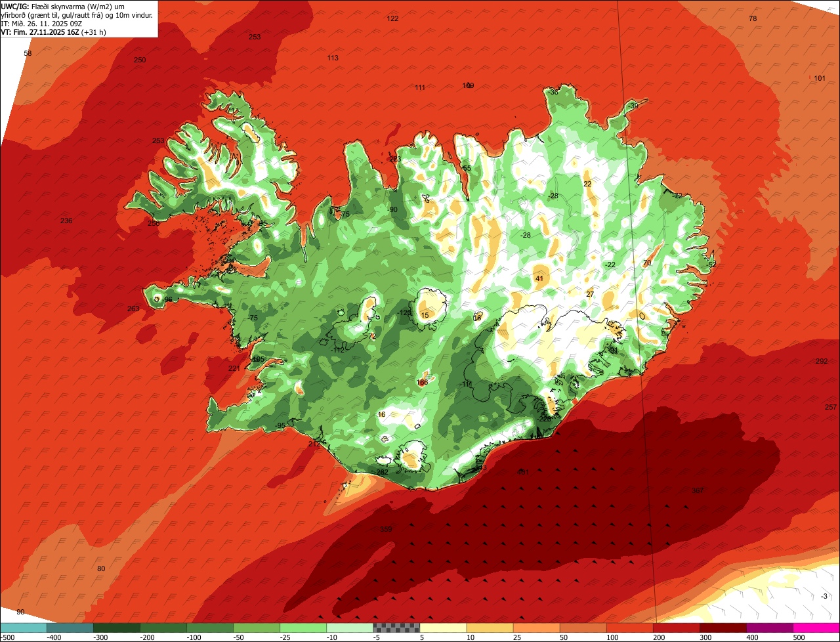This screenshot has height=642, width=840.
Task: Click the '-200' legend label
Action: pos(148,637)
